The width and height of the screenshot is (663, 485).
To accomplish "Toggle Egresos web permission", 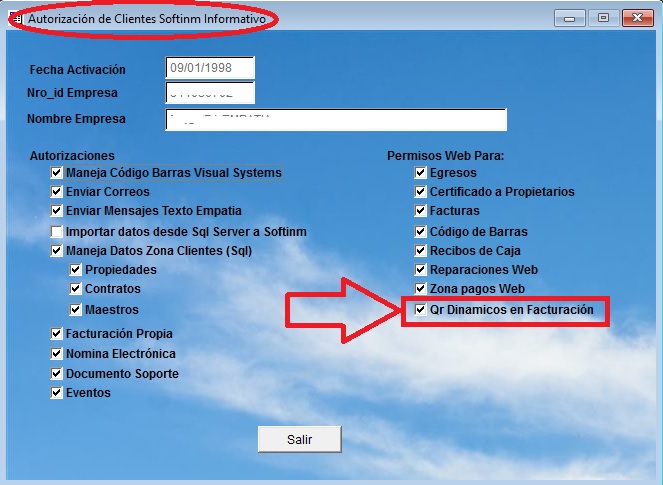I will (x=420, y=173).
